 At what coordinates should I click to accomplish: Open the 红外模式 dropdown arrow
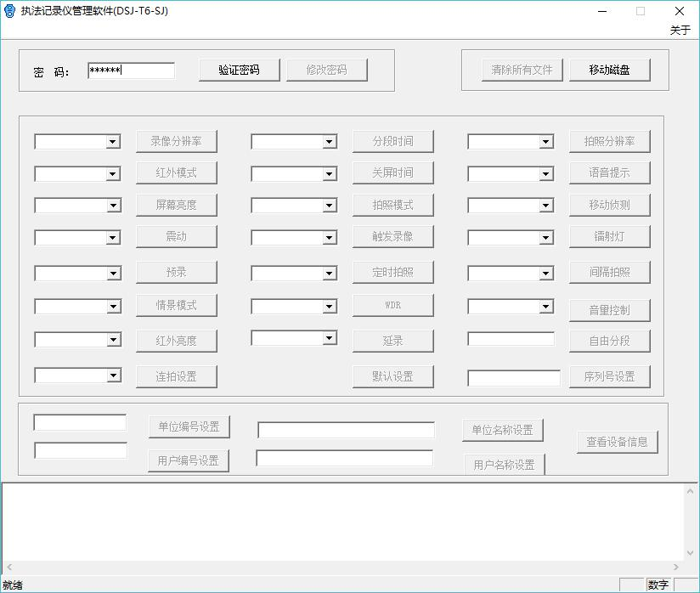pyautogui.click(x=113, y=174)
